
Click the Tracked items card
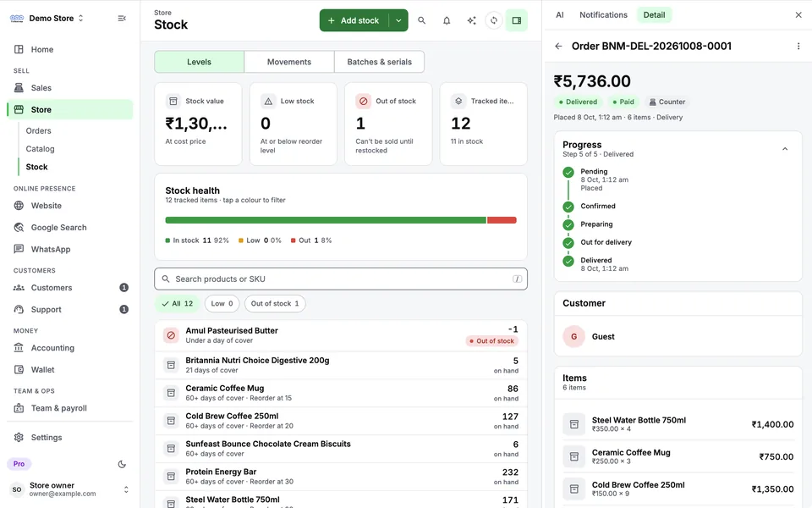484,124
